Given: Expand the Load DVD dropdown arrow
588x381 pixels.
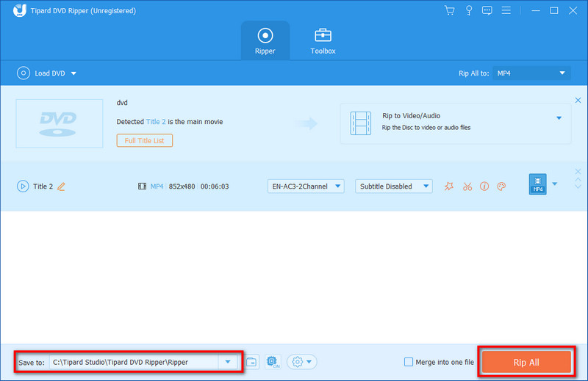Looking at the screenshot, I should tap(73, 73).
